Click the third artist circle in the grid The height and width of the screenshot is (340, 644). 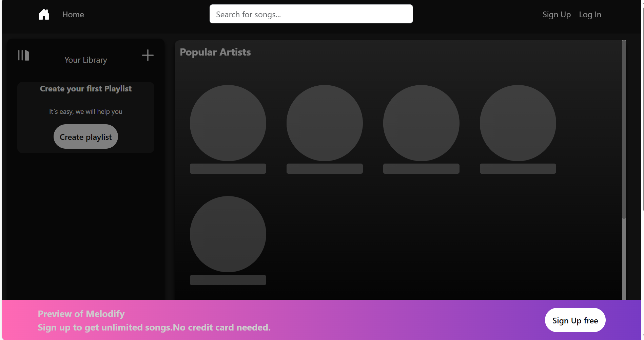coord(421,123)
